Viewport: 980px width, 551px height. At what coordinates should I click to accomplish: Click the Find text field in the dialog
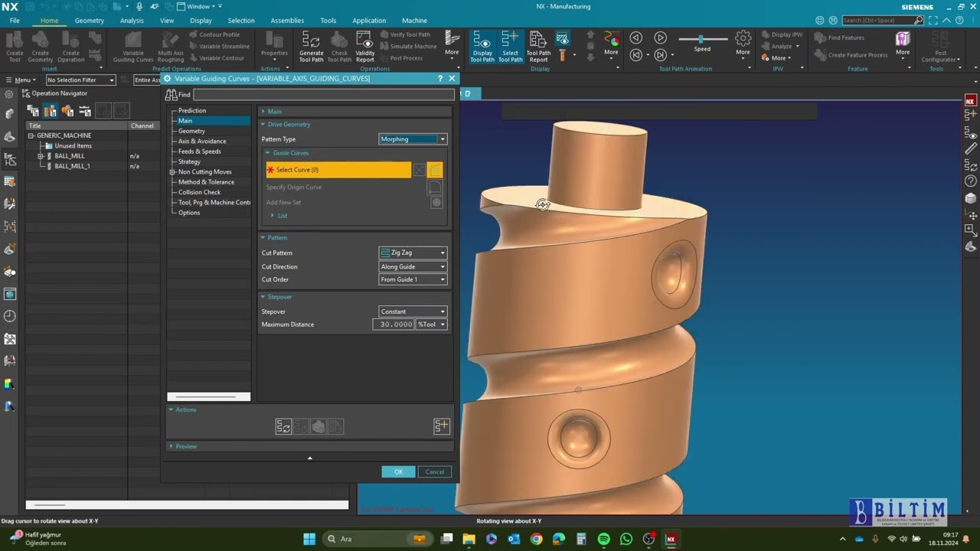tap(324, 94)
